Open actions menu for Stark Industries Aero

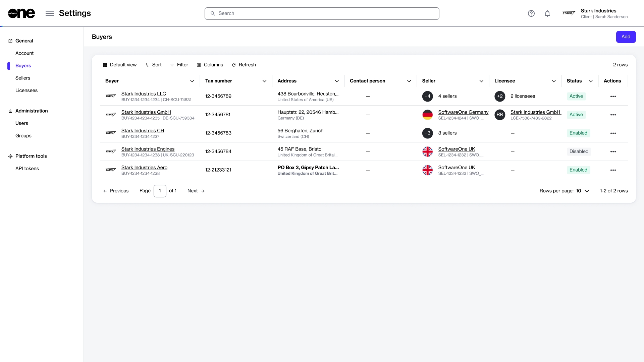(613, 170)
